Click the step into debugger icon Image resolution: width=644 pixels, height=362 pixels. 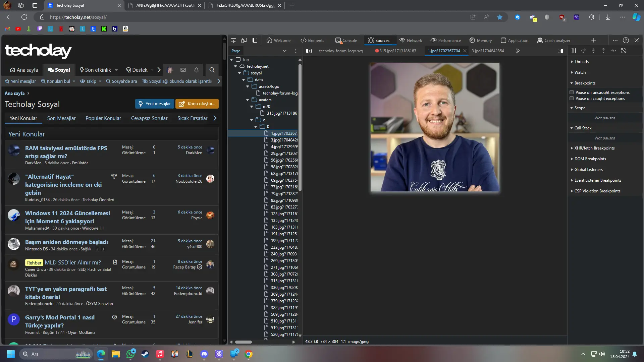coord(593,51)
